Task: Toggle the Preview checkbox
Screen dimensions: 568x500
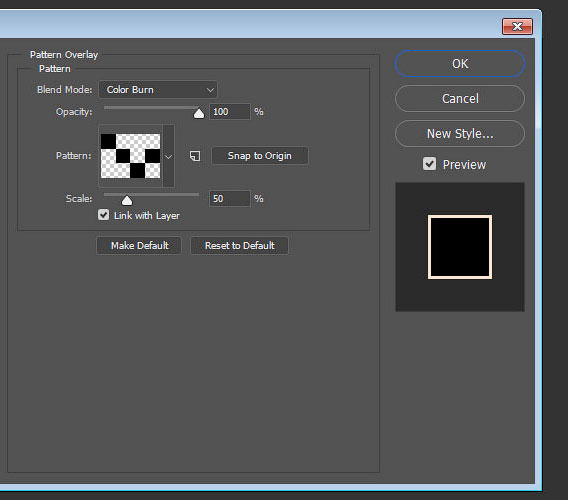Action: pos(429,164)
